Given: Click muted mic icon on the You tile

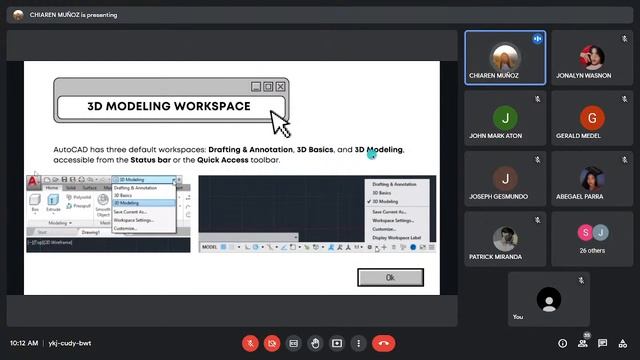Looking at the screenshot, I should coord(581,280).
